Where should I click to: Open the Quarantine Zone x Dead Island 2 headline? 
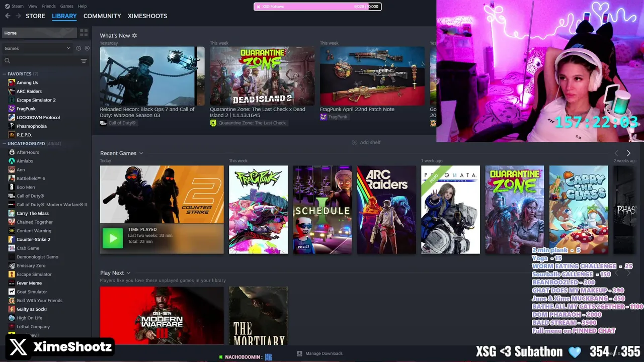pos(258,112)
